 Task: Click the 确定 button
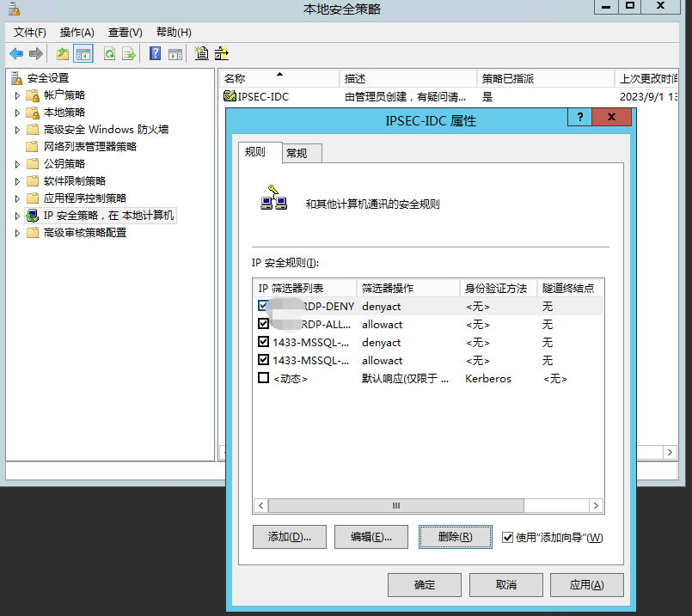click(424, 584)
